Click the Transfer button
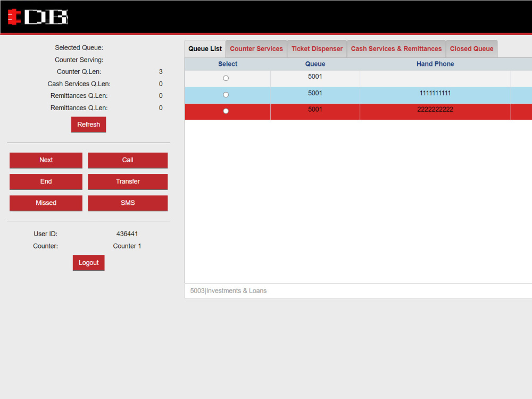Viewport: 532px width, 399px height. (x=128, y=181)
